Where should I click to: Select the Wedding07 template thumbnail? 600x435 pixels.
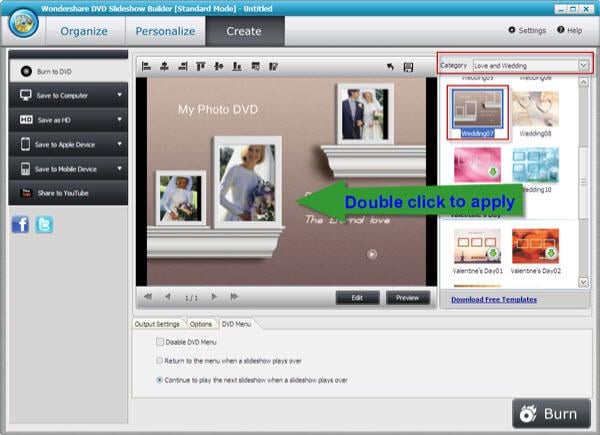477,109
